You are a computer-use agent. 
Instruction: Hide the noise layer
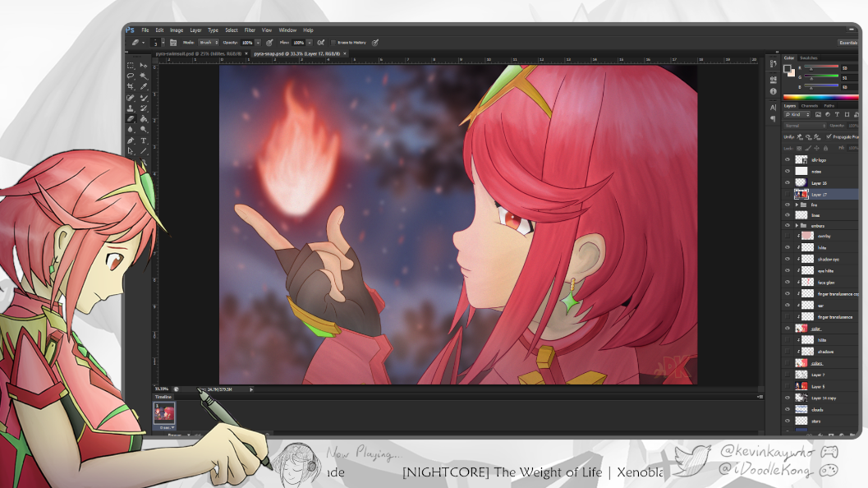coord(788,171)
